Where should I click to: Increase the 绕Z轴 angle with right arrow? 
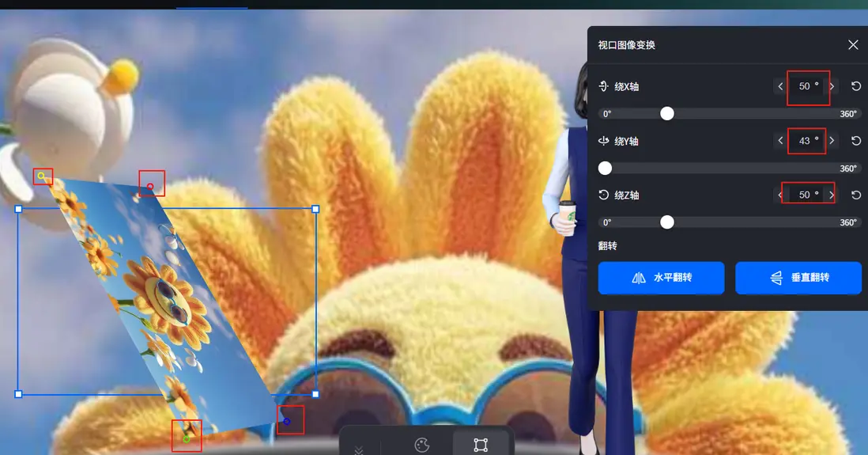point(832,195)
